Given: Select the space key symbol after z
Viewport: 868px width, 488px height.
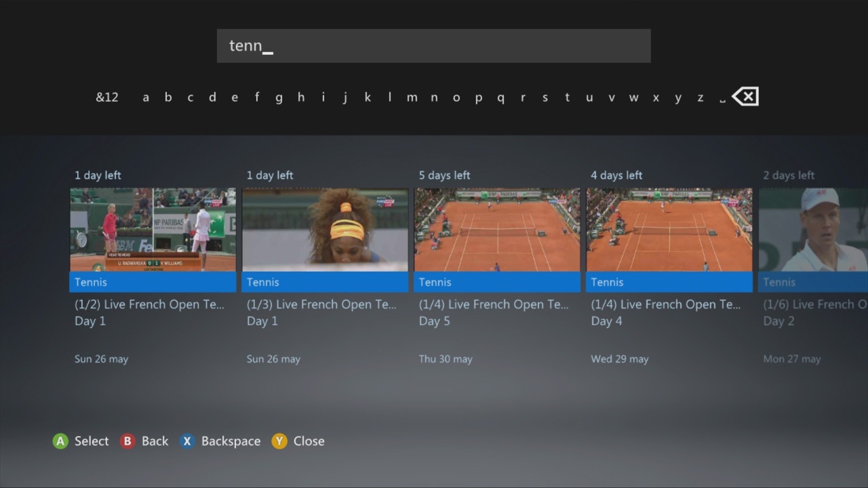Looking at the screenshot, I should pyautogui.click(x=722, y=100).
